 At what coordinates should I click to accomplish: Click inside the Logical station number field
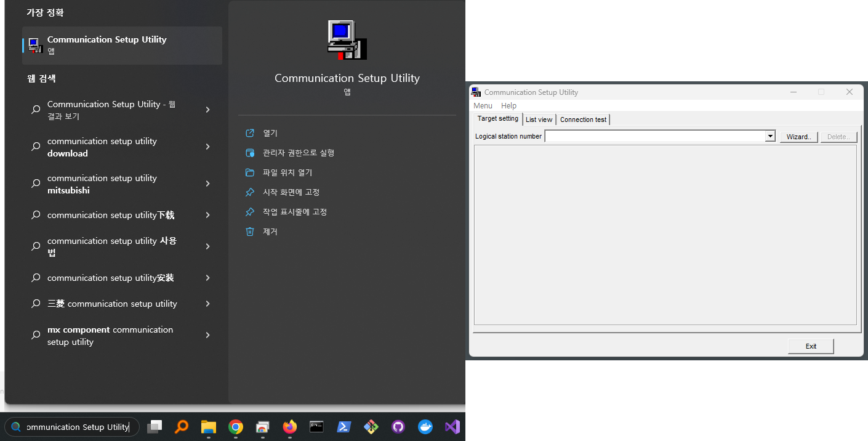[x=653, y=136]
